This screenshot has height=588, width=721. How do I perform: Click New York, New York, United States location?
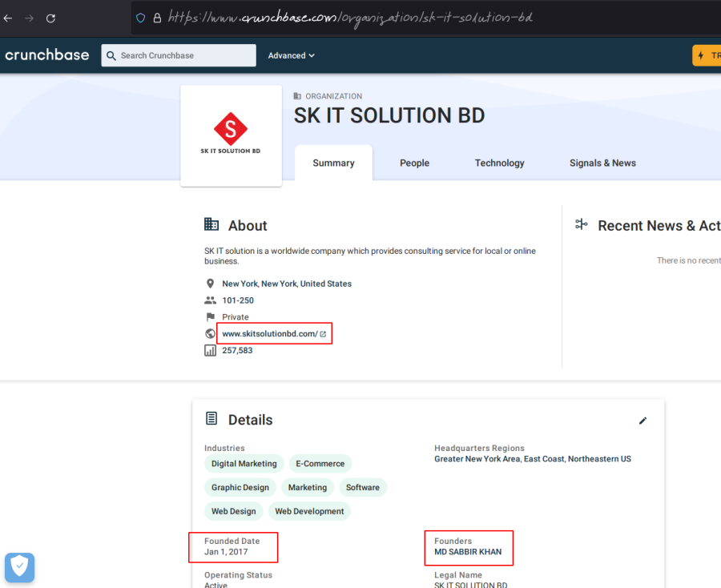287,284
